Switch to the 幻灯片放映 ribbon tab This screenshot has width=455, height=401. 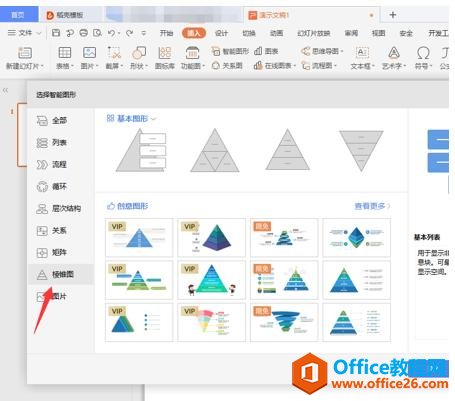(313, 33)
